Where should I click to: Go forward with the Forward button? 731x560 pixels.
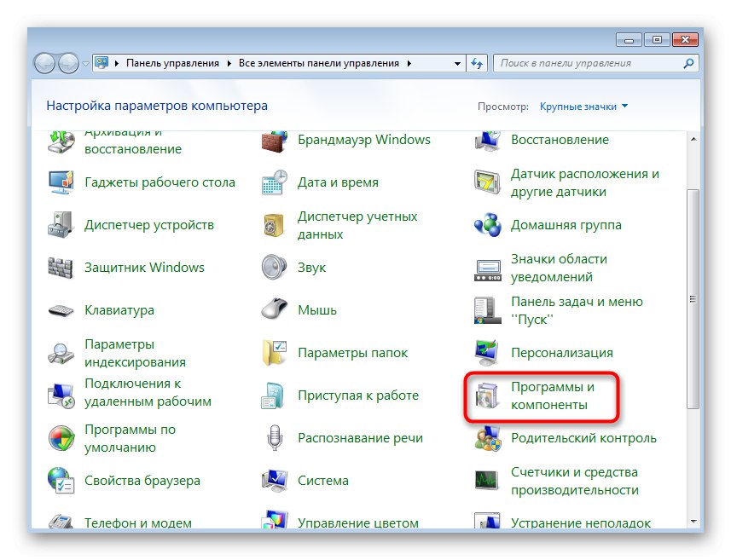(68, 63)
